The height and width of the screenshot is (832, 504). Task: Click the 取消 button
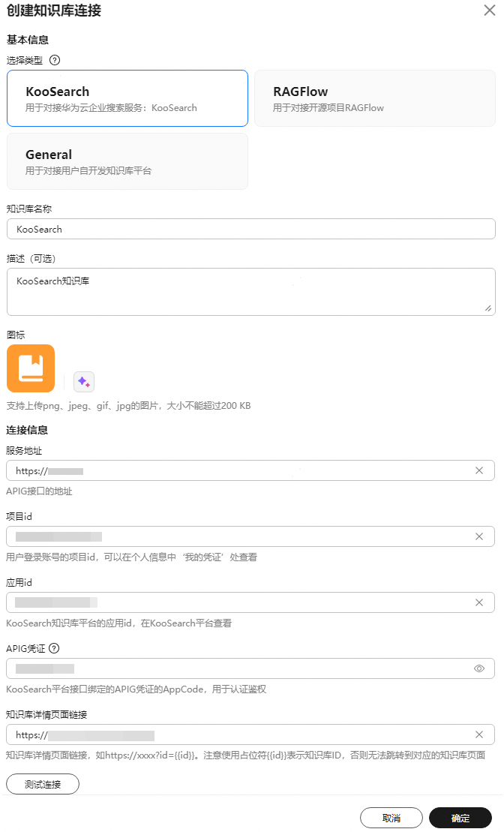pyautogui.click(x=391, y=818)
